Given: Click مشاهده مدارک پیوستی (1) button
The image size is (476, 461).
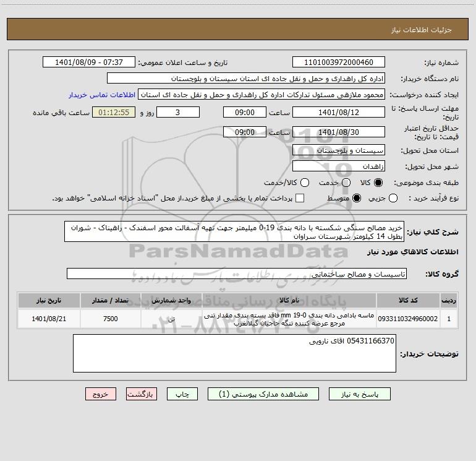Looking at the screenshot, I should 263,394.
